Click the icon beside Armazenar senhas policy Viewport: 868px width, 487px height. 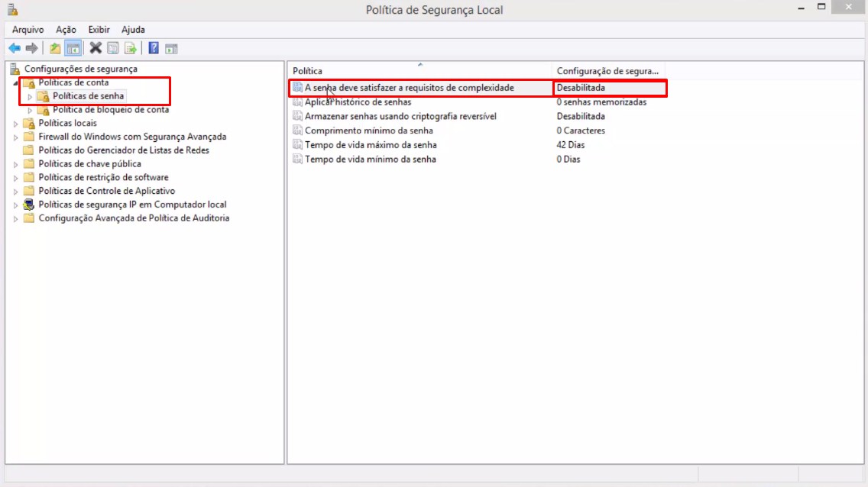pos(297,116)
